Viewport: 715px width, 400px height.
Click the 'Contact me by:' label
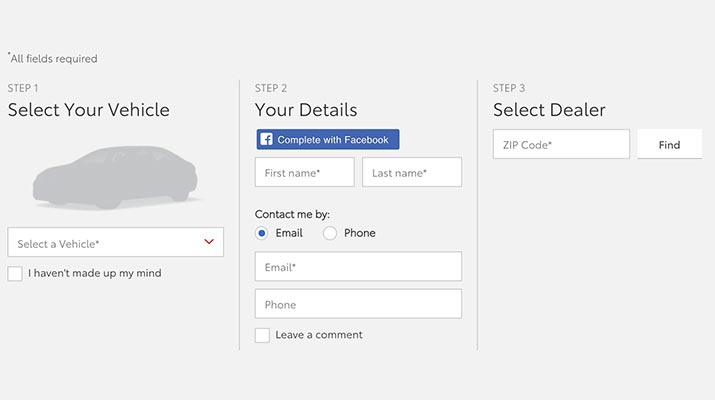click(292, 214)
